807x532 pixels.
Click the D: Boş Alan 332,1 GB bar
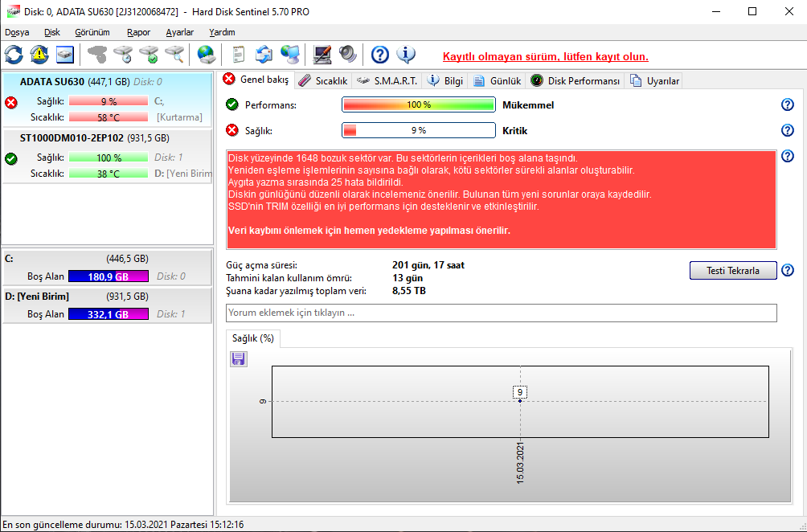(108, 314)
